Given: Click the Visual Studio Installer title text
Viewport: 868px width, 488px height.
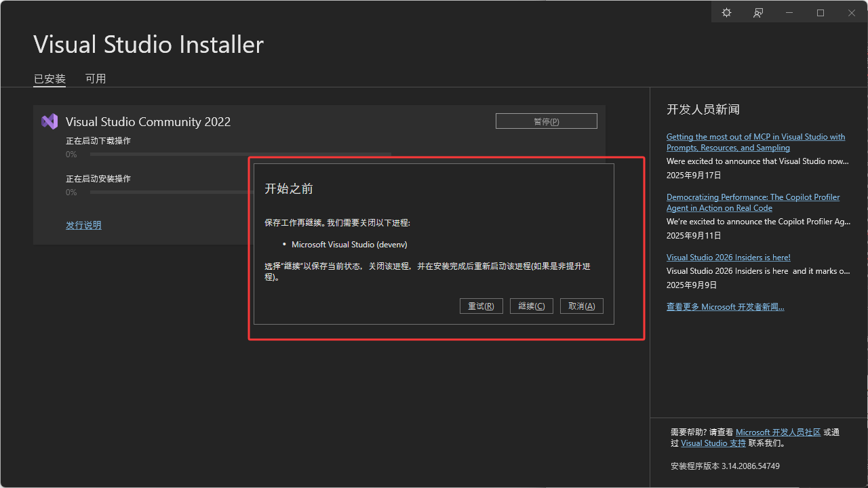Looking at the screenshot, I should (x=149, y=45).
